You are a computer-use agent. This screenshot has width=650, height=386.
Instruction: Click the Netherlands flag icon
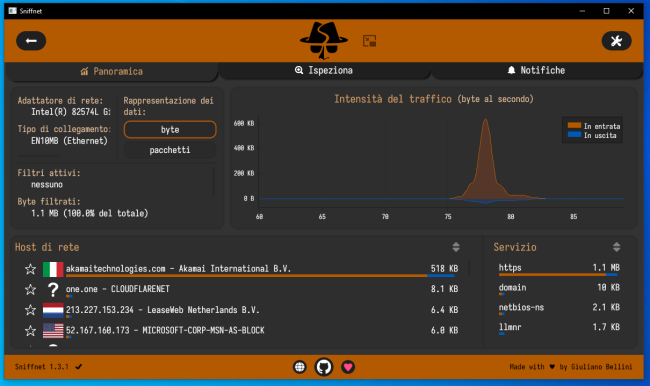(53, 310)
